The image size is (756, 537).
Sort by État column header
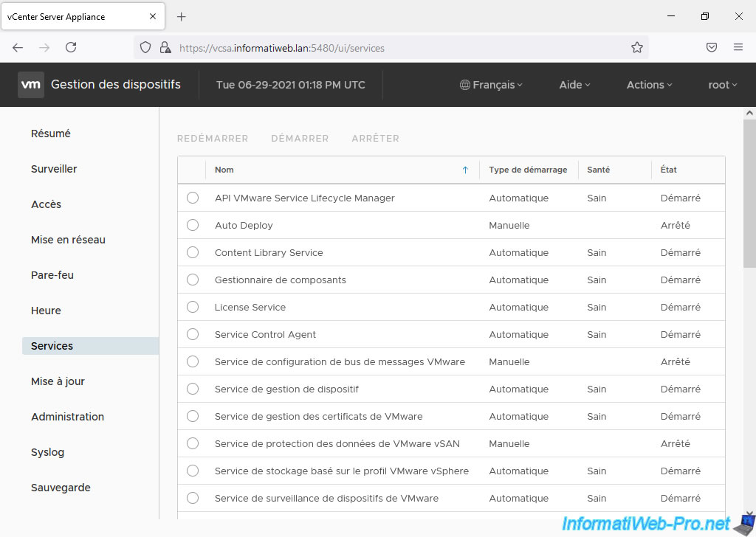pos(668,170)
